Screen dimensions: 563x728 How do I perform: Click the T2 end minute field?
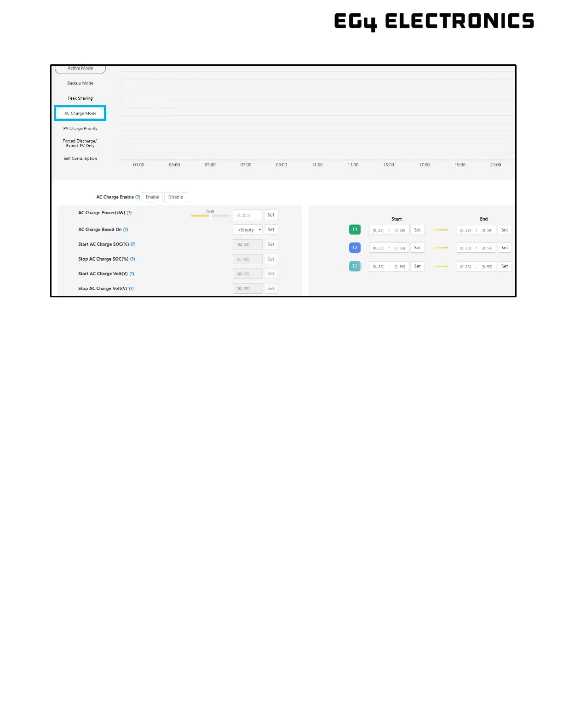point(487,248)
